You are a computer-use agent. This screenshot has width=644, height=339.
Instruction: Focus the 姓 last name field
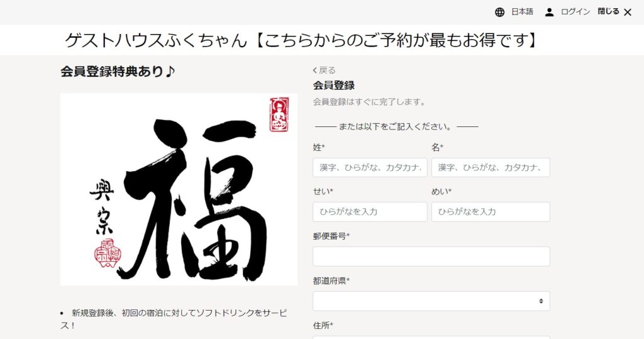370,168
